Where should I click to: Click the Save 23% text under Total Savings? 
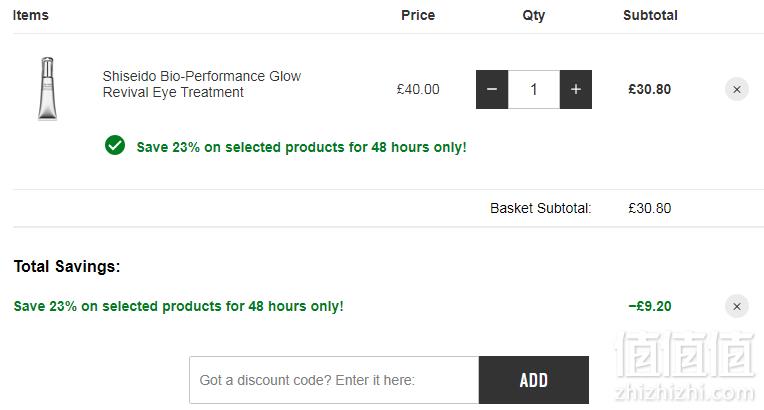coord(178,306)
